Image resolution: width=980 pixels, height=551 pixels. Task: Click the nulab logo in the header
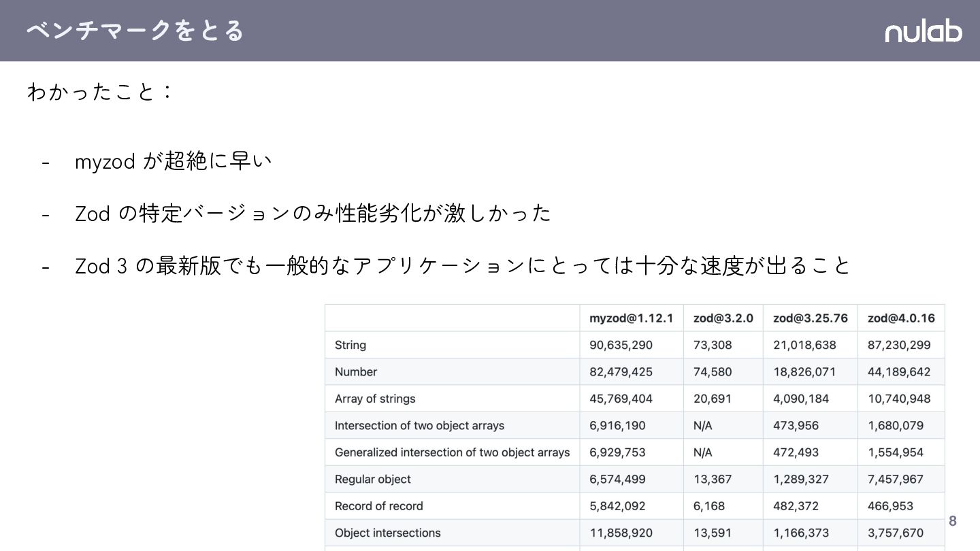pos(923,31)
